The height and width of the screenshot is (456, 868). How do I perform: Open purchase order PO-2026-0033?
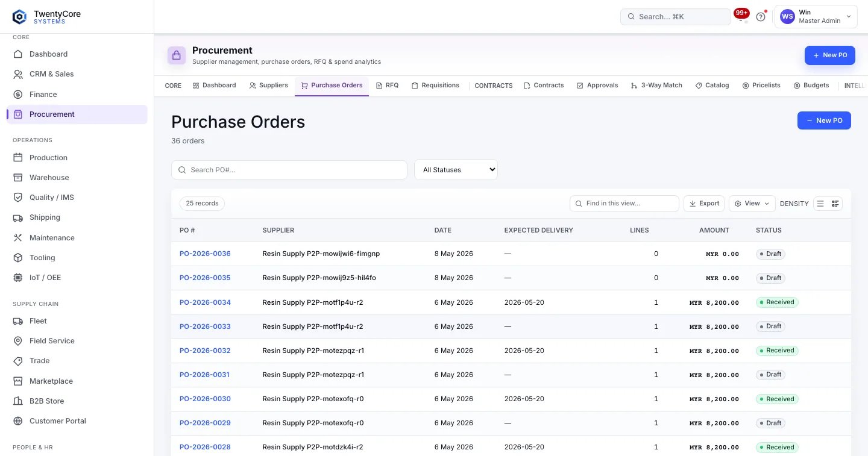tap(205, 326)
